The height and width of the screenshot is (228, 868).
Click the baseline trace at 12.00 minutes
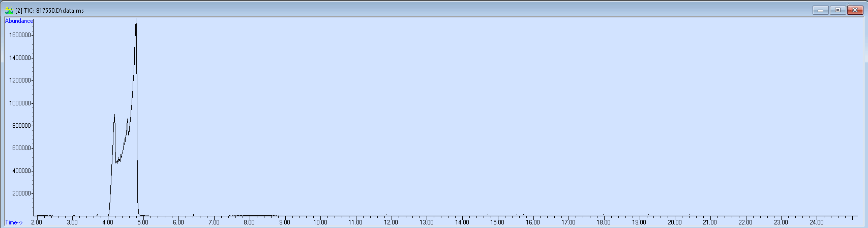(x=391, y=215)
